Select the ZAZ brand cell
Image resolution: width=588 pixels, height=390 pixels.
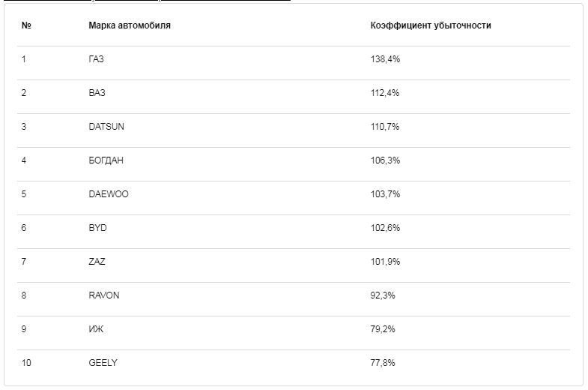coord(97,262)
